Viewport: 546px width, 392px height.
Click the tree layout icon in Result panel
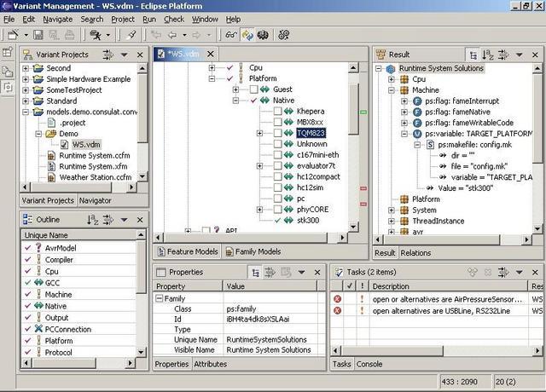click(x=473, y=55)
